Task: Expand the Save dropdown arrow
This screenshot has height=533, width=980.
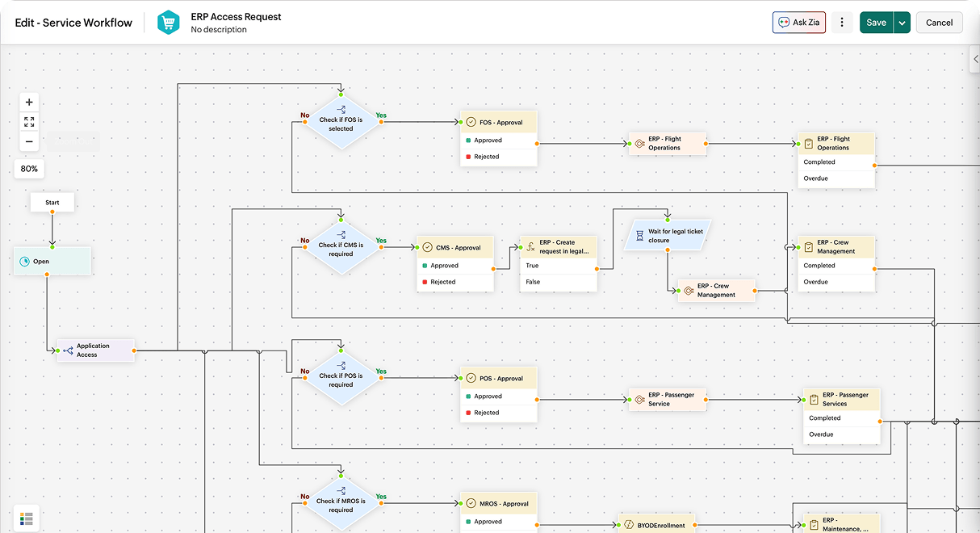Action: click(x=902, y=23)
